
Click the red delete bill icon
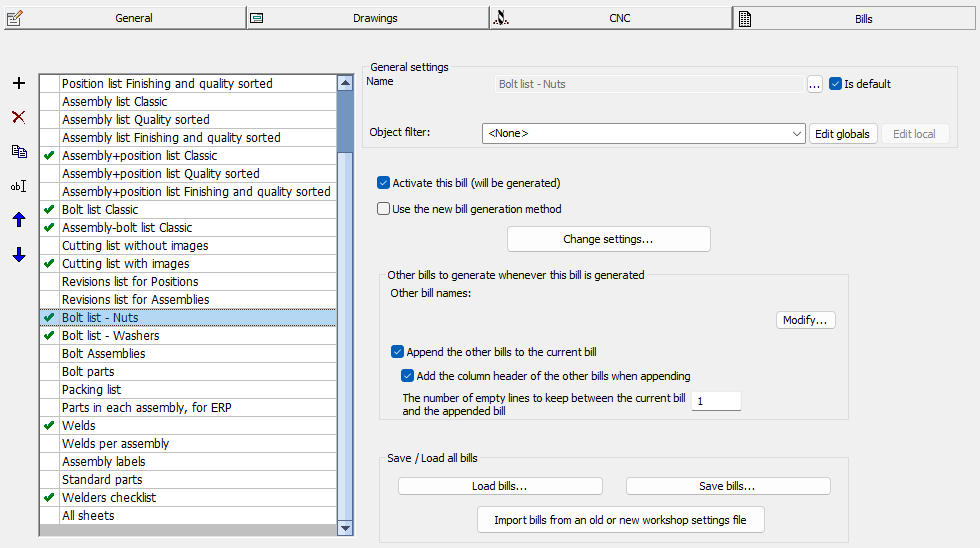18,118
